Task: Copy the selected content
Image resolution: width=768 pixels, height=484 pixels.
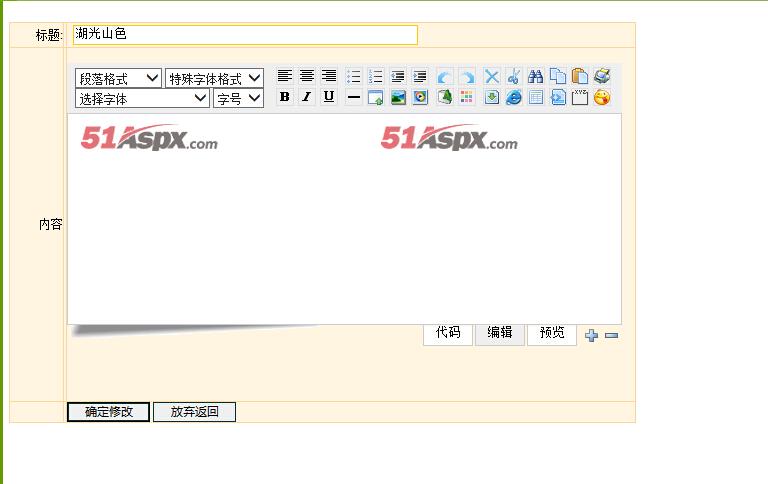Action: point(558,76)
